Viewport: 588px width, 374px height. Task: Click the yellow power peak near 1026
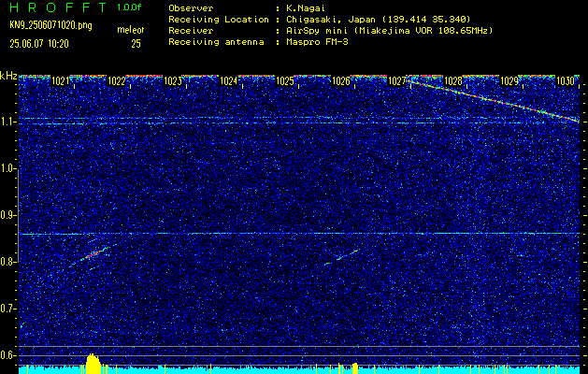(355, 368)
